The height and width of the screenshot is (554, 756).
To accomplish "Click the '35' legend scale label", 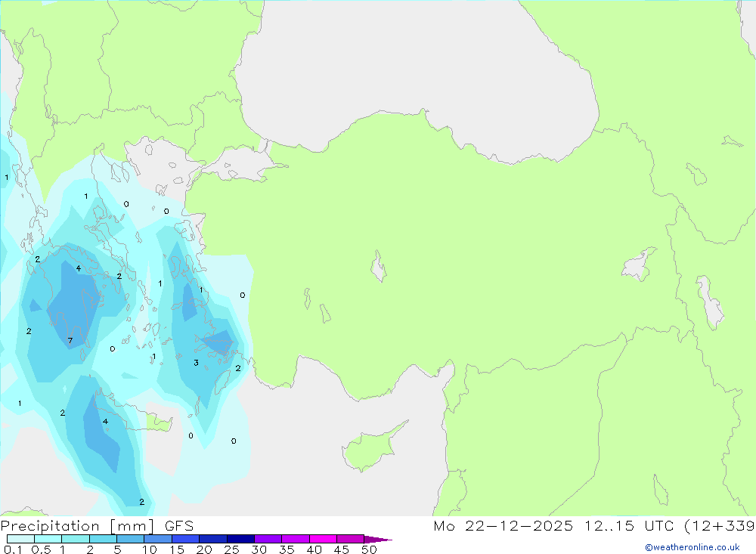I will pyautogui.click(x=287, y=549).
